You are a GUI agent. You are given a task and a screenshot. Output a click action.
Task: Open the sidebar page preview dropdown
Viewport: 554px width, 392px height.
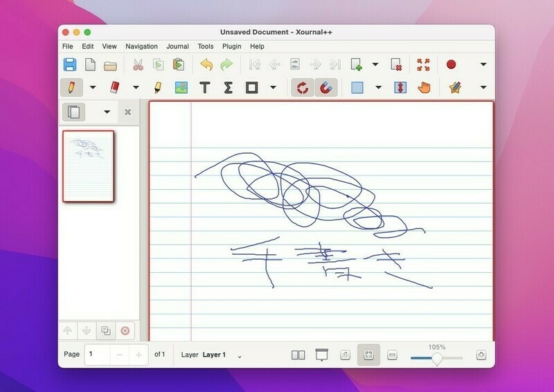pos(107,112)
